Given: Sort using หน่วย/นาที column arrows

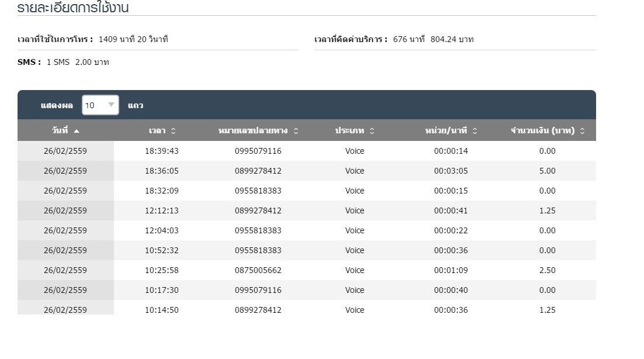Looking at the screenshot, I should (475, 131).
